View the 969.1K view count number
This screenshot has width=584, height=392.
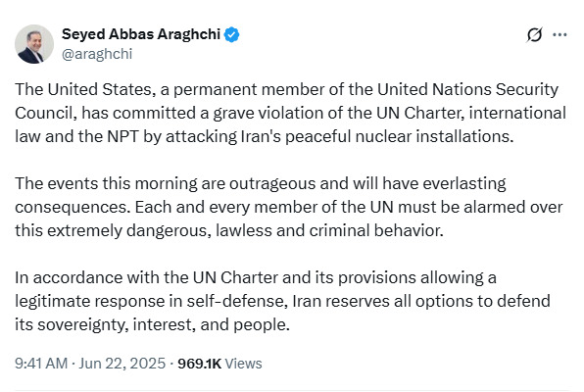[x=199, y=364]
